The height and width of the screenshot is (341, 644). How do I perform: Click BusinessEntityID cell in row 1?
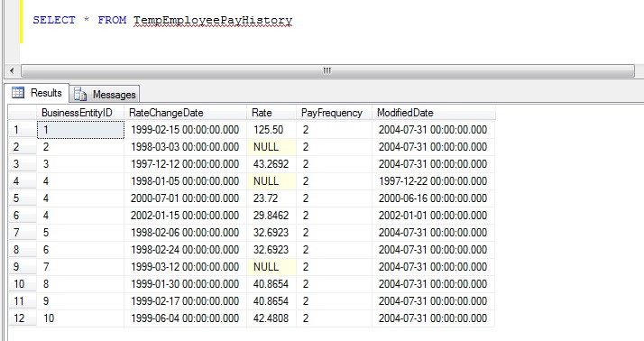pyautogui.click(x=80, y=130)
